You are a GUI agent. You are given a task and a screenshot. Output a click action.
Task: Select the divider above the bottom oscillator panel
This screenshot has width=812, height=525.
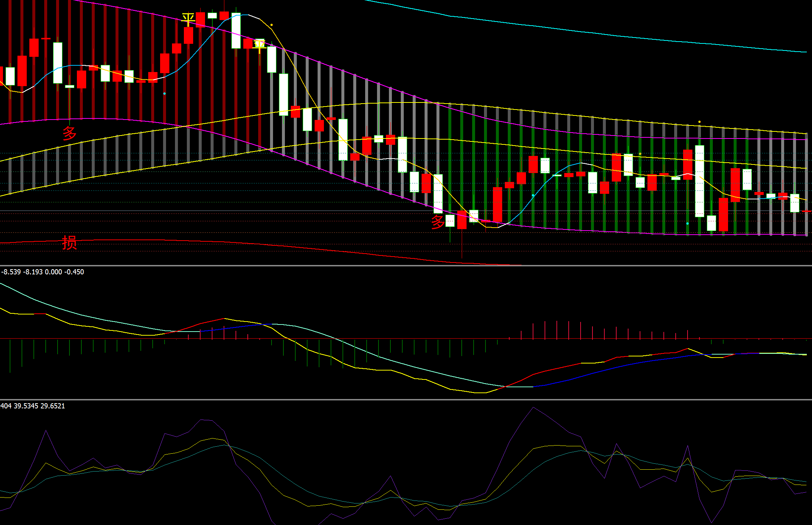[x=406, y=400]
